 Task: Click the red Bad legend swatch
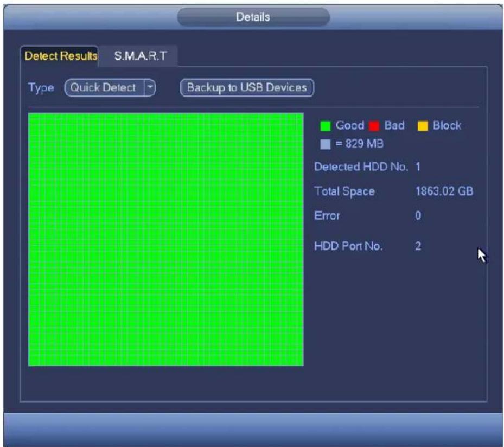tap(374, 126)
